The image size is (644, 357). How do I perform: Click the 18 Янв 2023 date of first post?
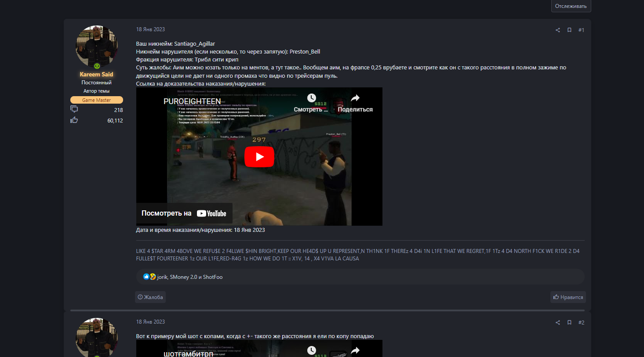[150, 29]
